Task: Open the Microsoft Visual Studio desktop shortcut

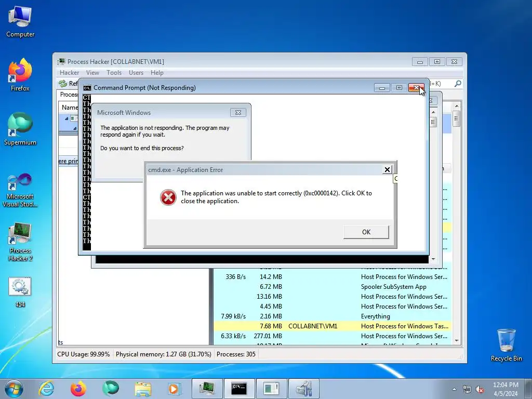Action: click(20, 190)
